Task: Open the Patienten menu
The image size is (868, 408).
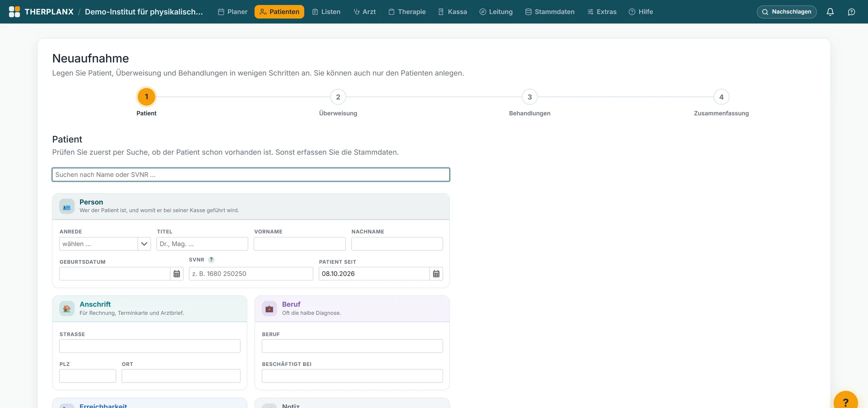Action: (279, 12)
